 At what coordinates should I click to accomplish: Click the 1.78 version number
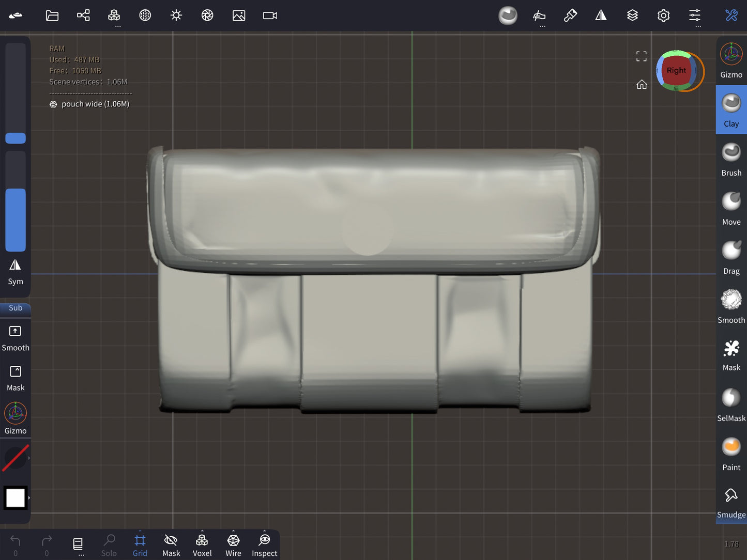[731, 544]
